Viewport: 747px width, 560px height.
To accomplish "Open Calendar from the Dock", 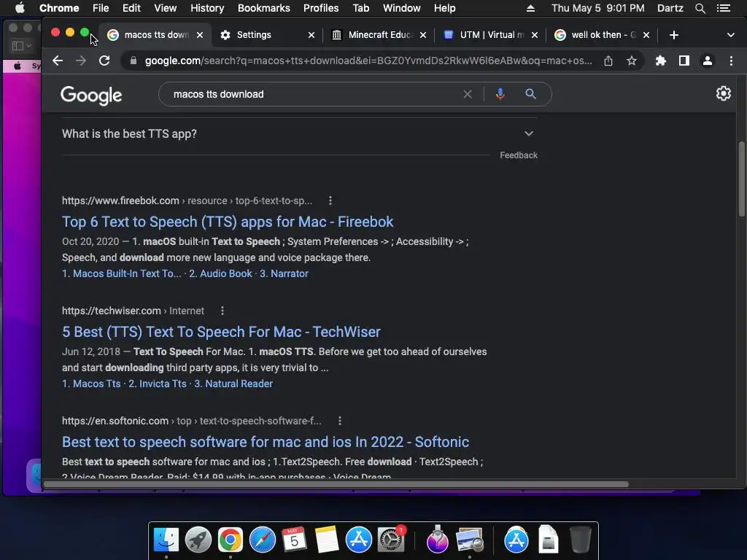I will click(x=295, y=540).
